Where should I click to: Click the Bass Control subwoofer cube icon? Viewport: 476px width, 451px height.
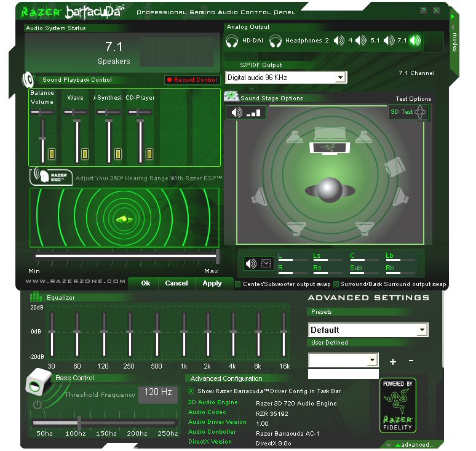point(39,381)
